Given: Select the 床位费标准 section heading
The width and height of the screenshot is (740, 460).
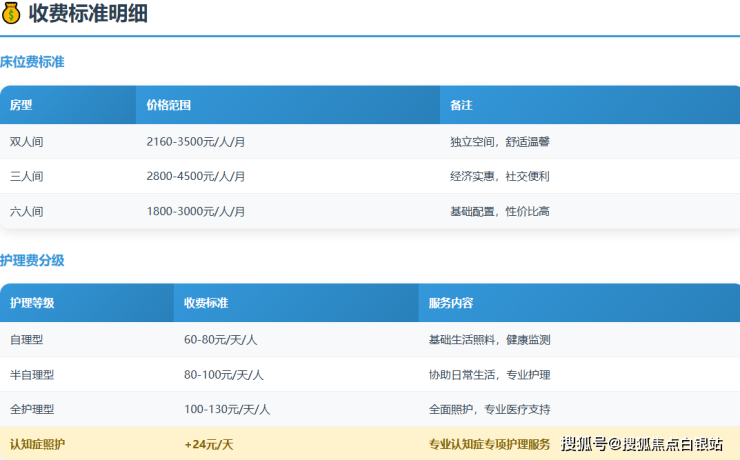Looking at the screenshot, I should tap(32, 62).
